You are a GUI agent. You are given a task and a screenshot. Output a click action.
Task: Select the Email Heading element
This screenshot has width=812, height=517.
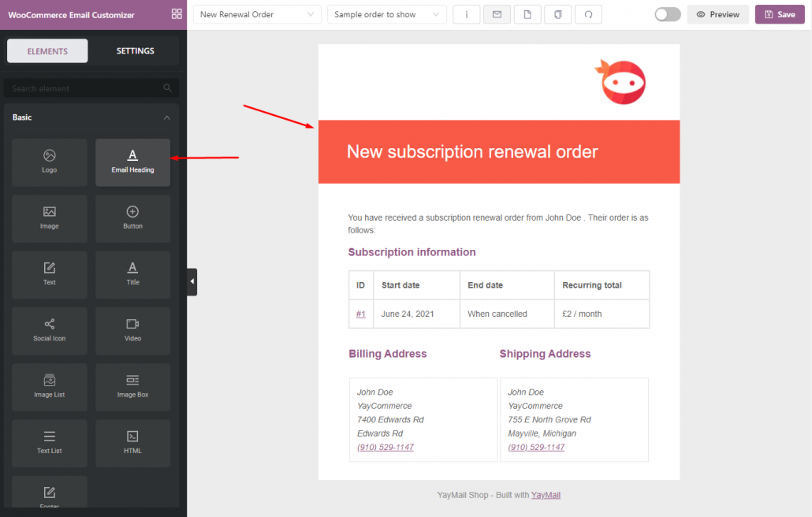pos(132,162)
